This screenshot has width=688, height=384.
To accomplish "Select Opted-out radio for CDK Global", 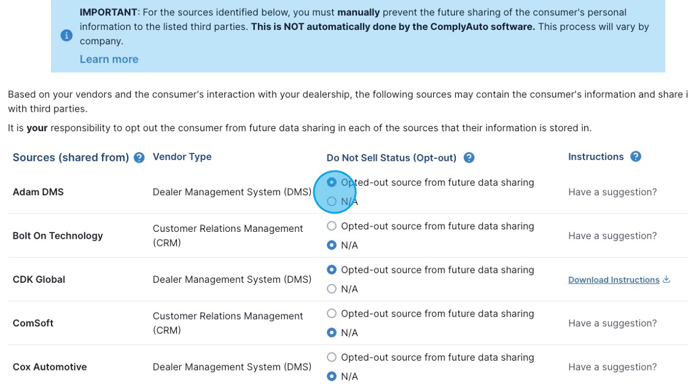I will 332,270.
